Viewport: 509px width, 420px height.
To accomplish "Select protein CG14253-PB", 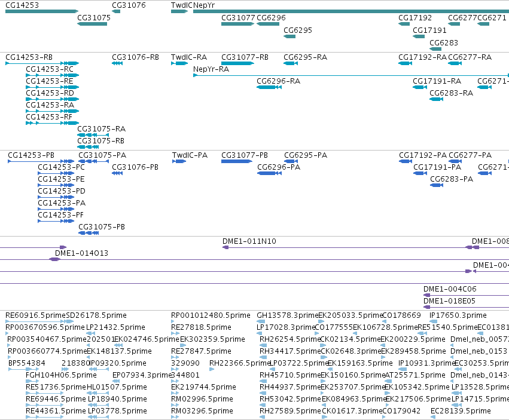I will (41, 161).
